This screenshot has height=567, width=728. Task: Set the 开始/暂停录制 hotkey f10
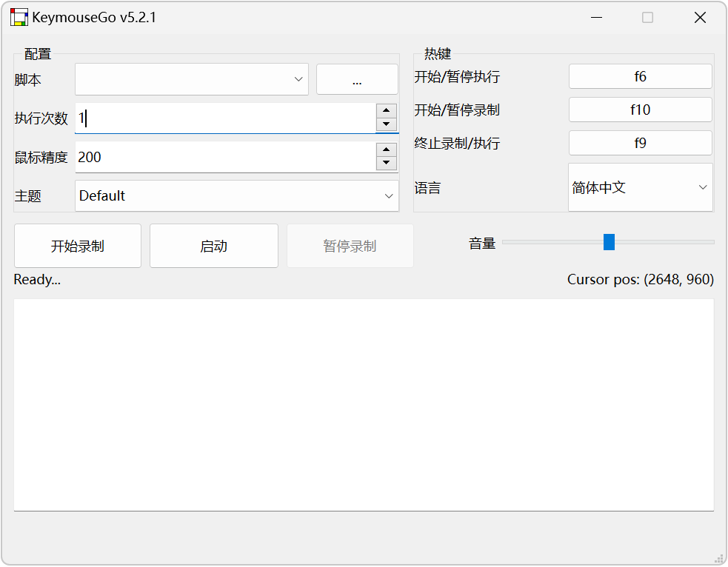(641, 110)
